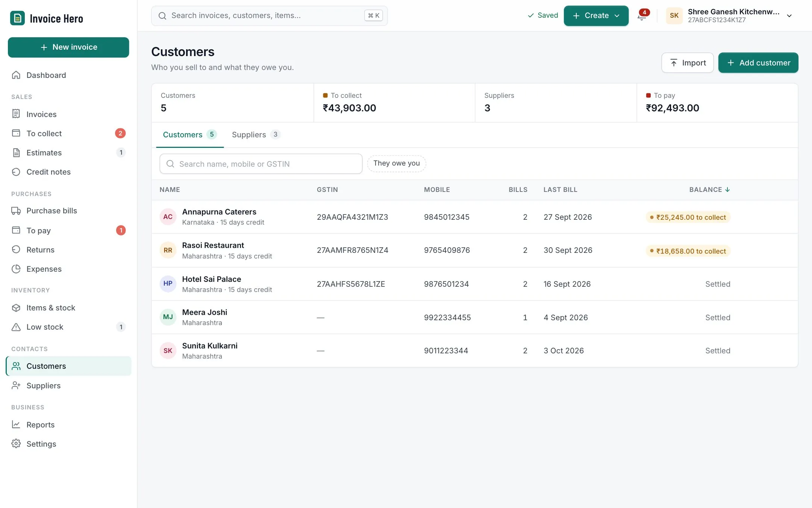
Task: Click the global search invoices field
Action: [x=270, y=16]
